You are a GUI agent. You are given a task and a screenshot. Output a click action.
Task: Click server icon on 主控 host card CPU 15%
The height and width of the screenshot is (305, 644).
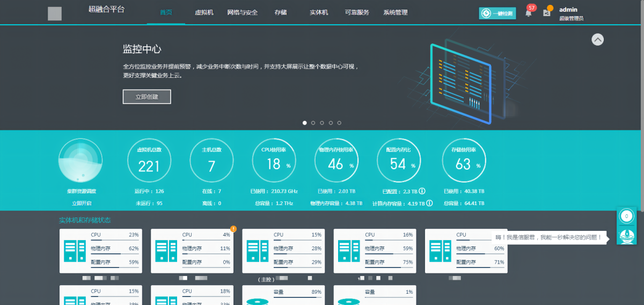point(257,251)
